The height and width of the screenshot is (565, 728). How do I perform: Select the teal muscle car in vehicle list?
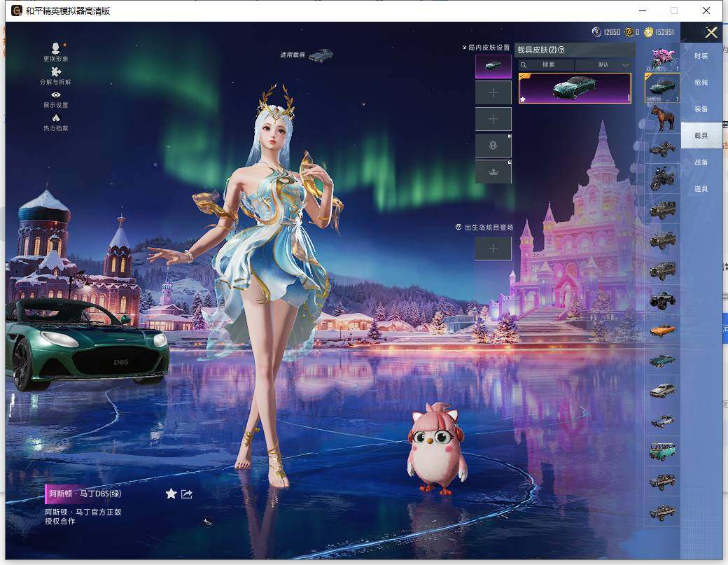pos(662,361)
